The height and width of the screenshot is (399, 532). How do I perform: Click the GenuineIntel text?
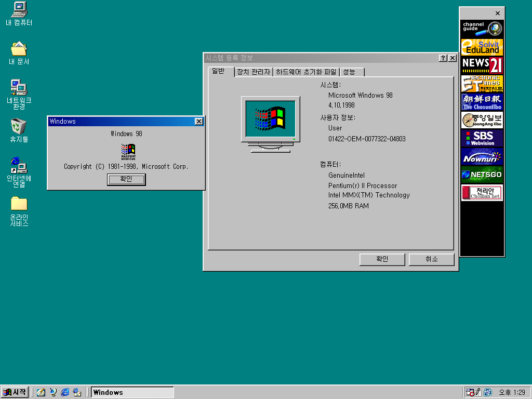347,176
